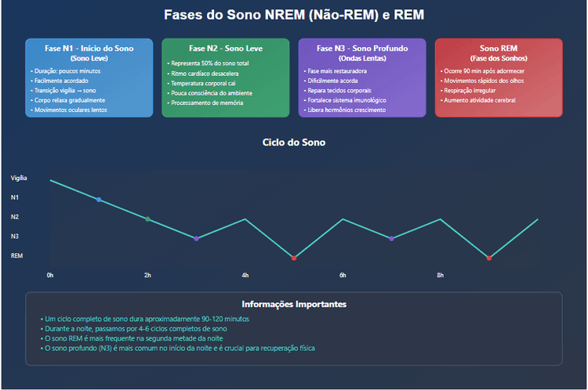Open the Sono REM card heading
This screenshot has width=588, height=390.
(499, 49)
